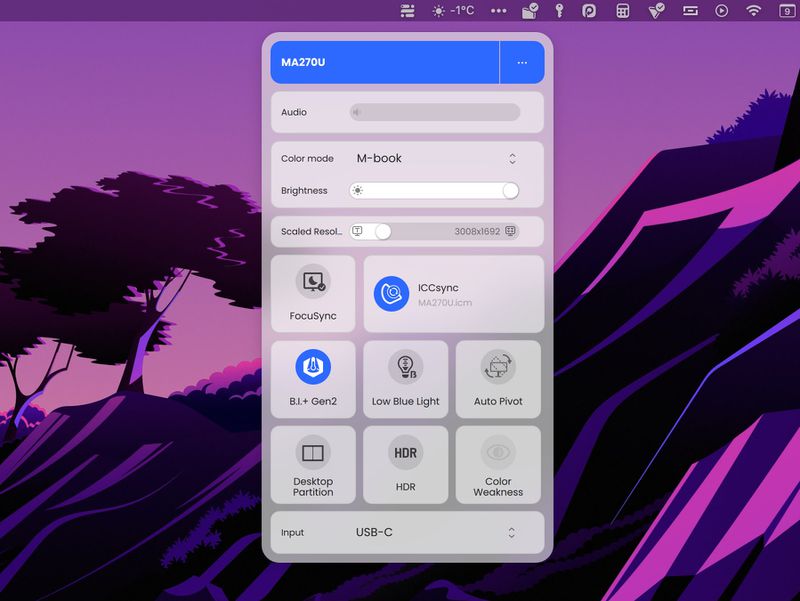This screenshot has width=800, height=601.
Task: Open the Wi-Fi menu bar item
Action: (x=753, y=11)
